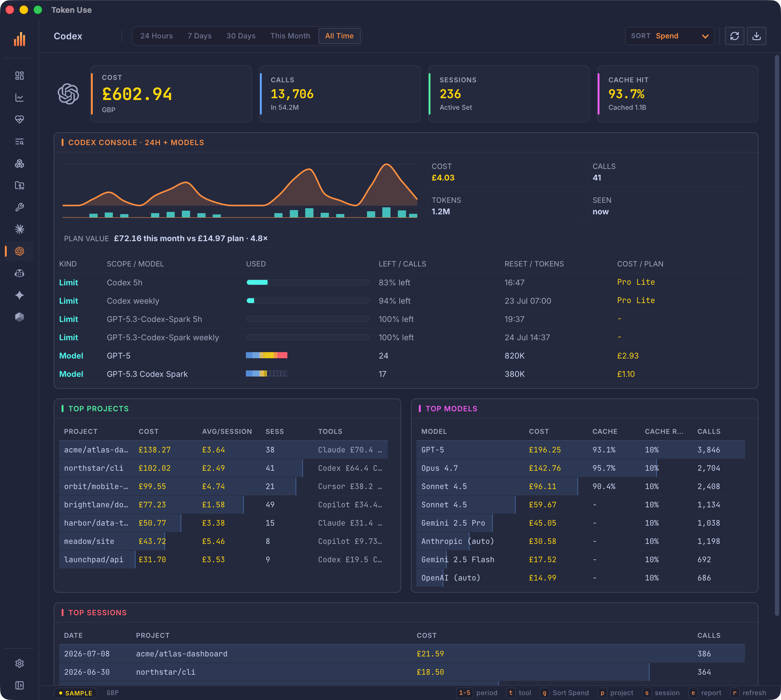Click the Codex 5h usage progress bar
The image size is (781, 700).
click(308, 282)
